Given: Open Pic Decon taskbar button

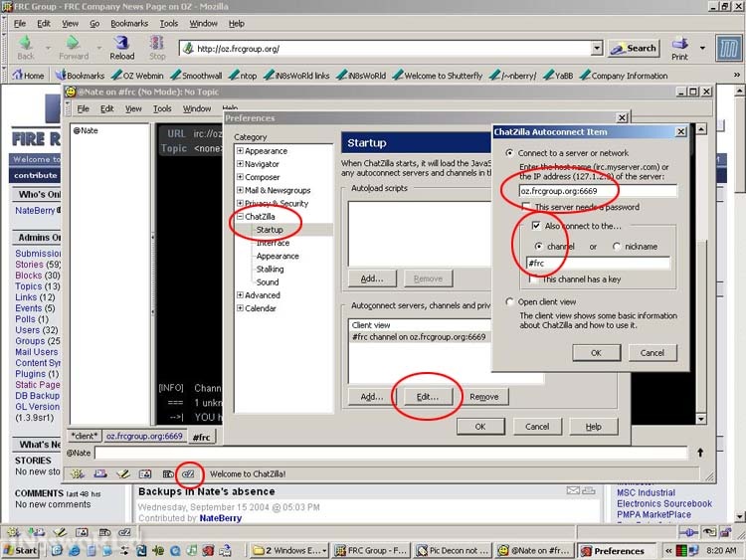Looking at the screenshot, I should point(453,550).
